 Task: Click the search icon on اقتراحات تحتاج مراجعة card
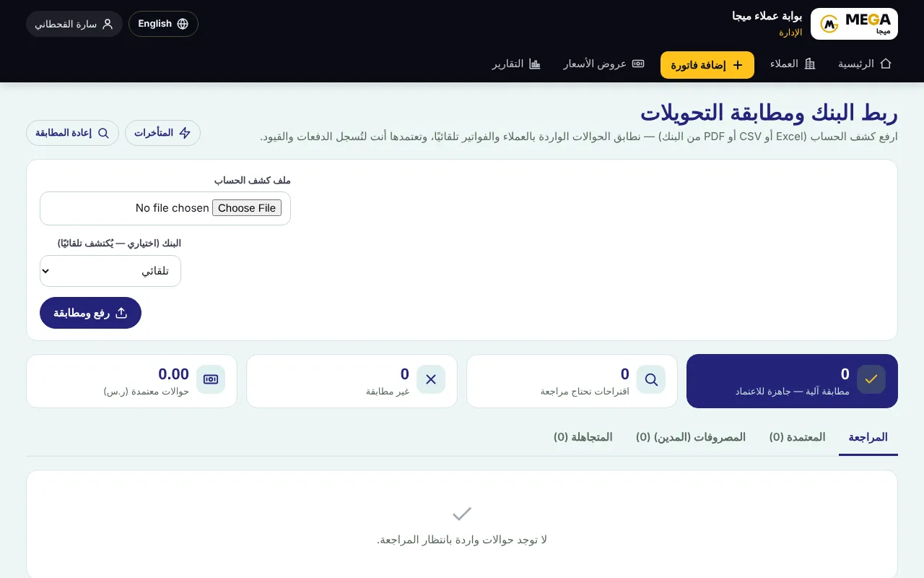[x=651, y=379]
